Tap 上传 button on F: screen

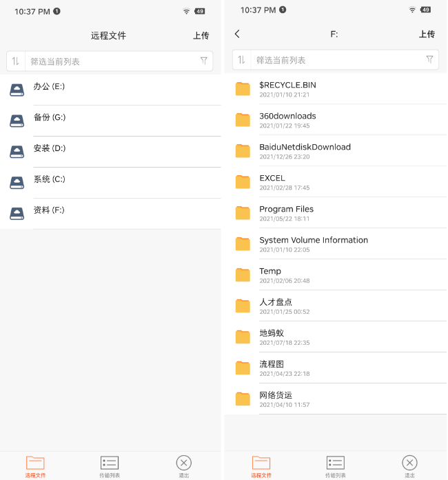click(427, 34)
